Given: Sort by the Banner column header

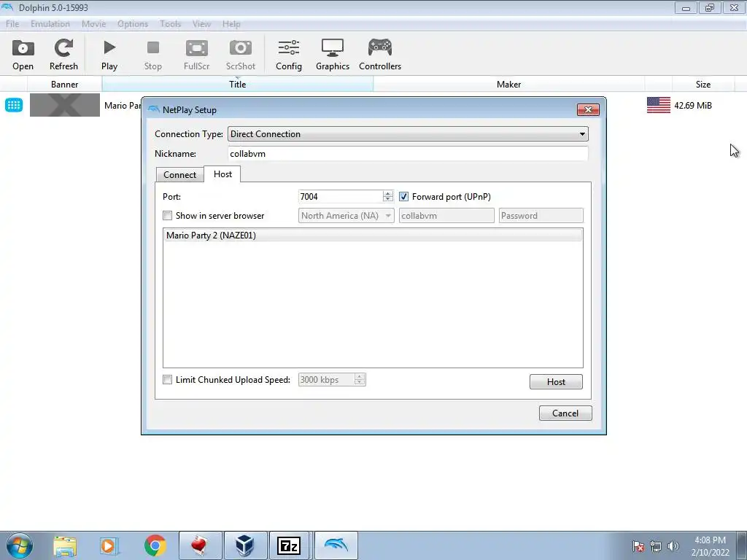Looking at the screenshot, I should click(64, 85).
